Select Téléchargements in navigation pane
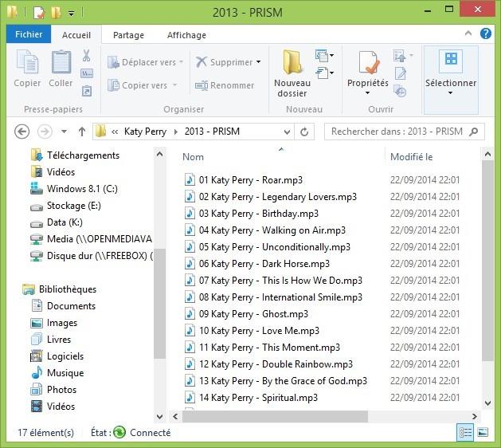The image size is (501, 448). [76, 155]
